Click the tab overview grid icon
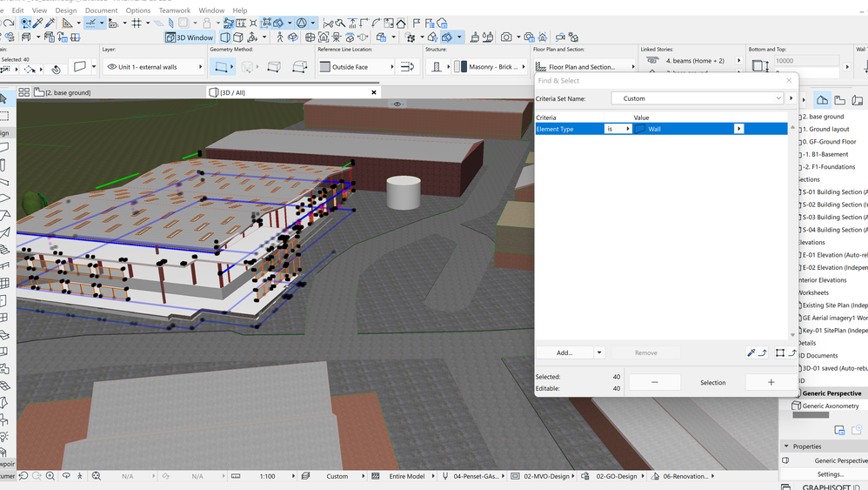The height and width of the screenshot is (490, 868). point(23,92)
